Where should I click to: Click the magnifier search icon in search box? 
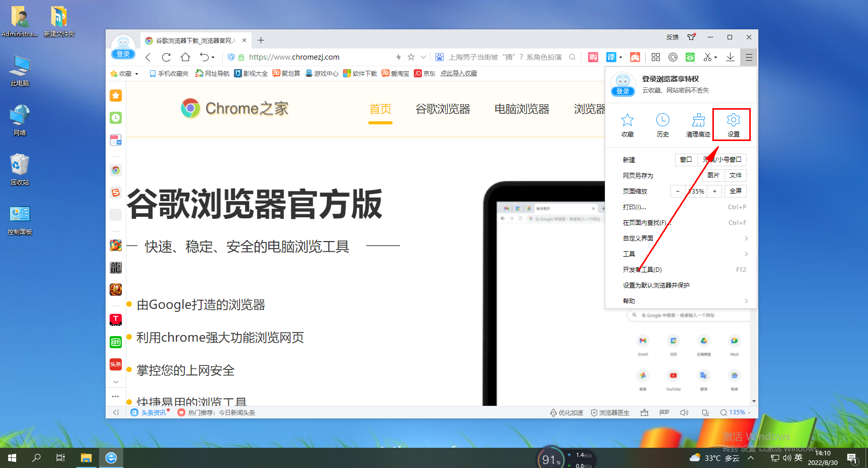572,57
